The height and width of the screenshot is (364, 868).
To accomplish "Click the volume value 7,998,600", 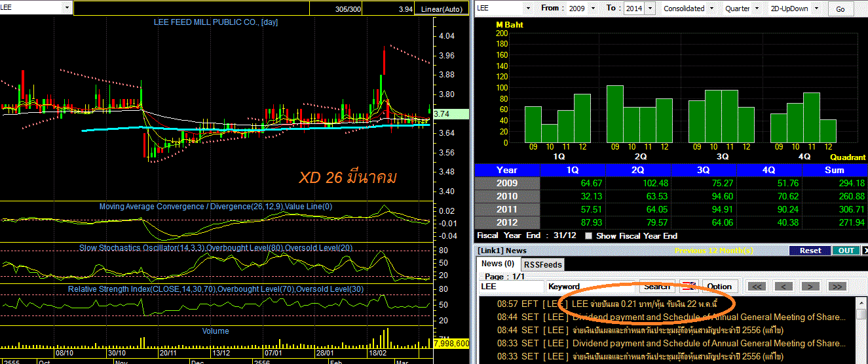I will (451, 344).
